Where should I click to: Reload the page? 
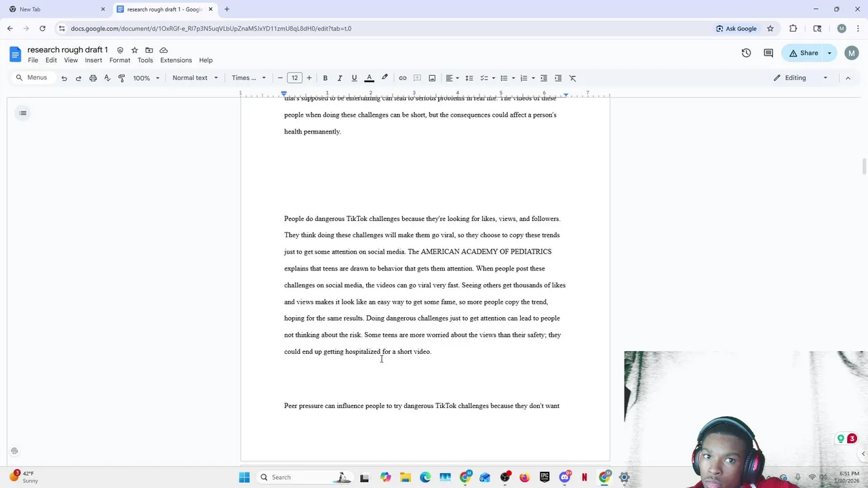click(42, 28)
